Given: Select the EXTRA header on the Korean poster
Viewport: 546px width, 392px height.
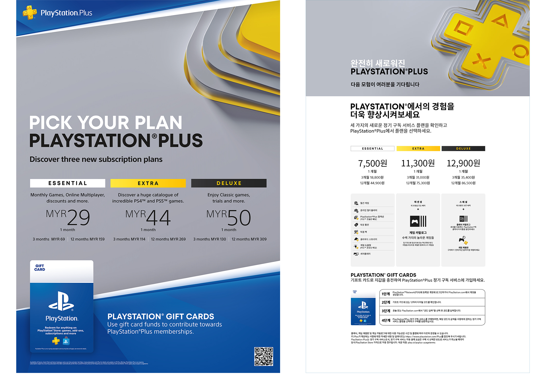Looking at the screenshot, I should click(x=418, y=149).
